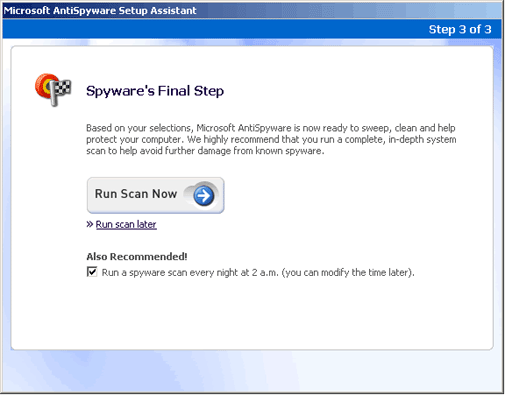Click the Also Recommended! heading

coord(137,257)
